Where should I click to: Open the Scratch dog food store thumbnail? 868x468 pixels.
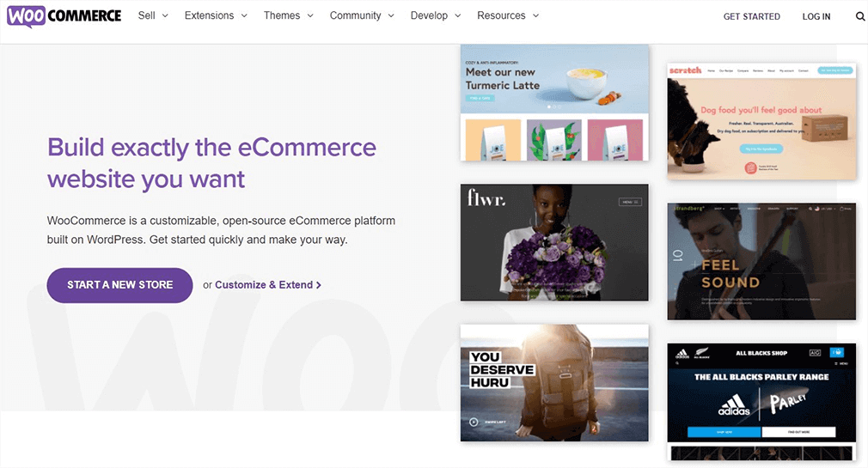point(761,121)
